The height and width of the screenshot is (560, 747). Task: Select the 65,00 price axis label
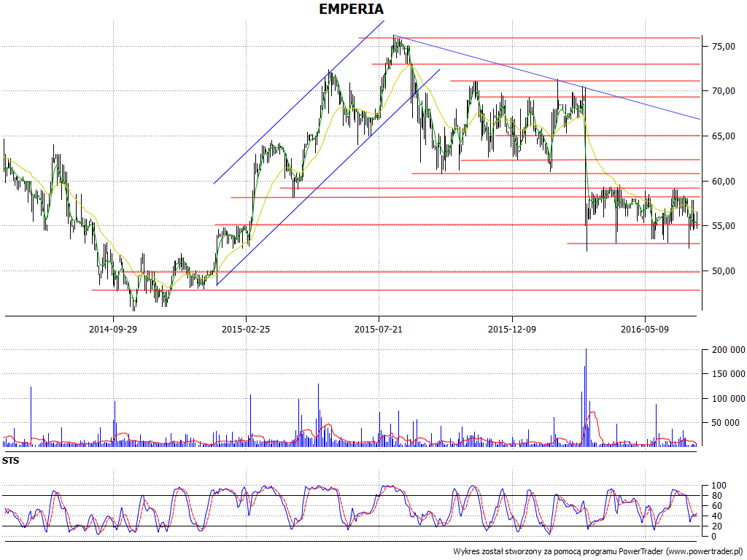(x=723, y=136)
